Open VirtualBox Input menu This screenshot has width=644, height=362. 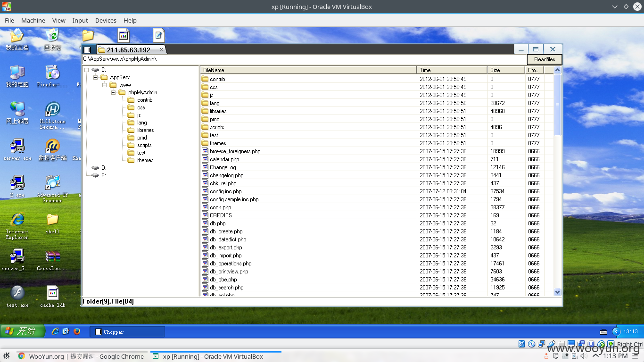80,20
